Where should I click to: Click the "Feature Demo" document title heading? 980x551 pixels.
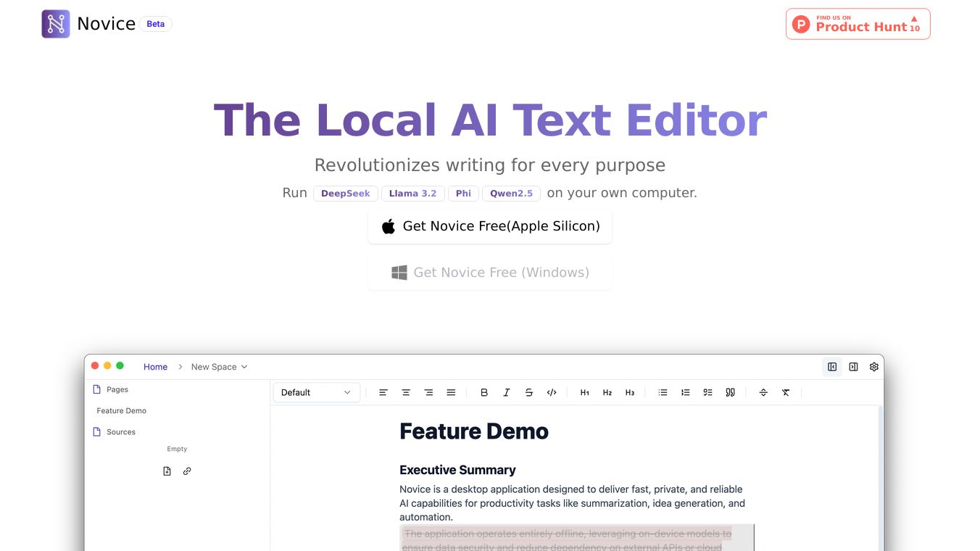[x=474, y=431]
